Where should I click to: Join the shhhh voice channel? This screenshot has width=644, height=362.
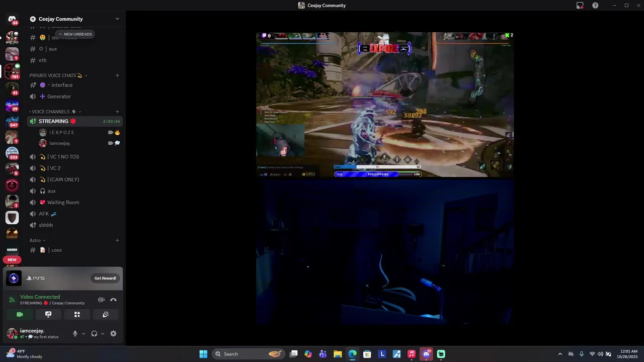(x=75, y=225)
